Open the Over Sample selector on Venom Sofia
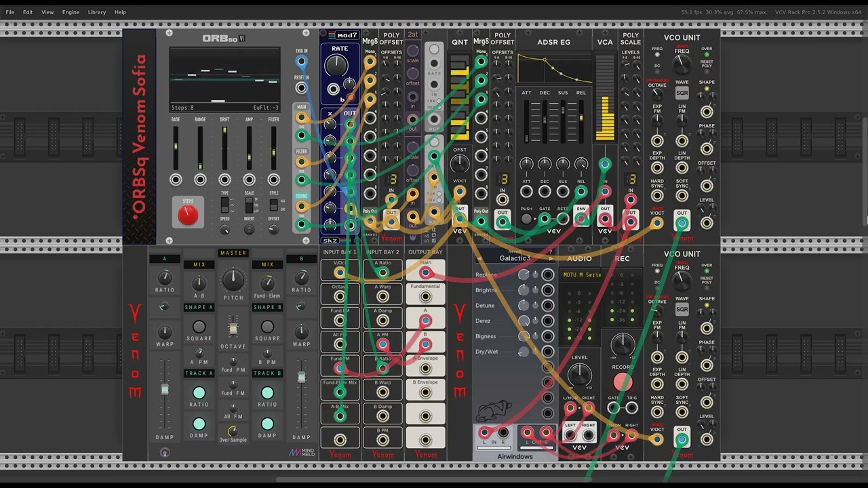This screenshot has width=868, height=488. click(x=233, y=431)
